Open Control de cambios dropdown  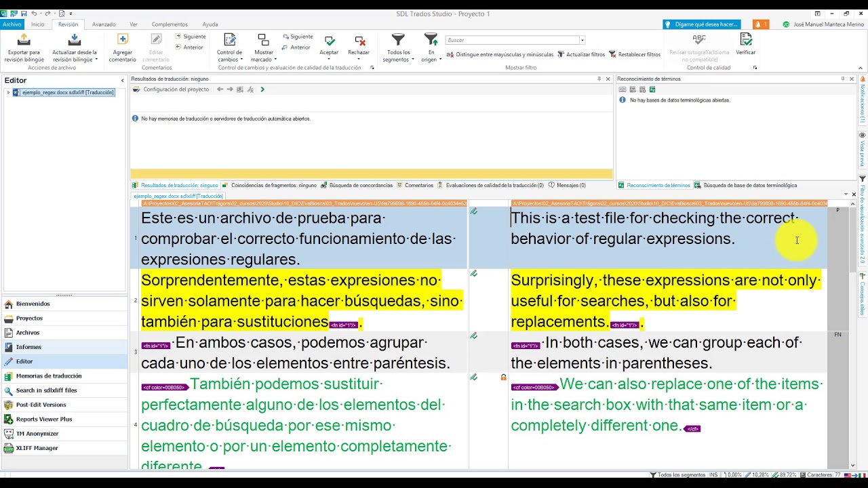click(x=230, y=48)
